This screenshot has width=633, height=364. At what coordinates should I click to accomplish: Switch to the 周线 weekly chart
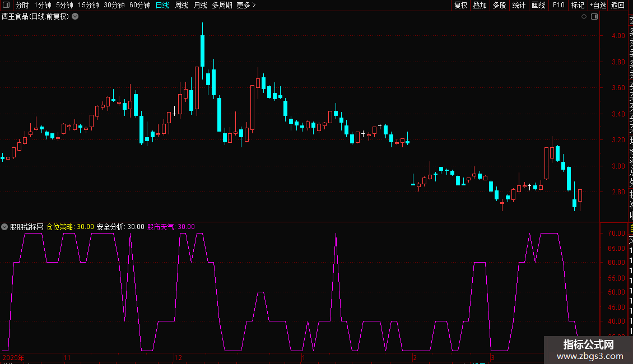(x=181, y=5)
